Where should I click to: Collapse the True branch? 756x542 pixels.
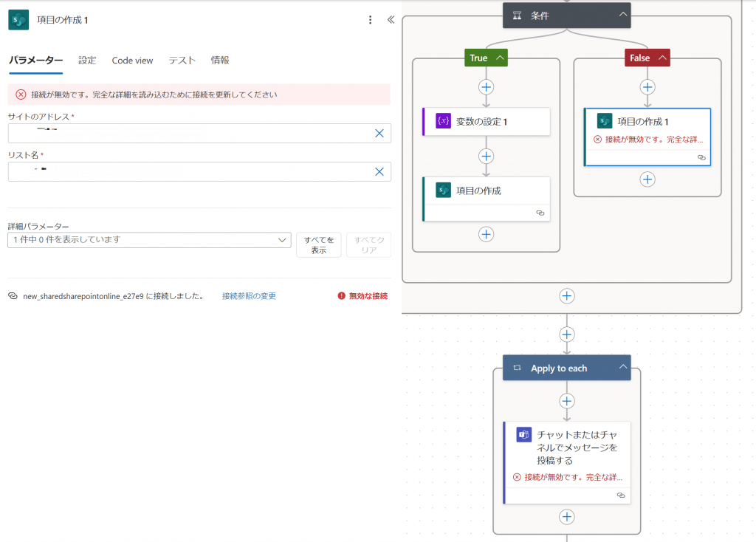click(501, 58)
